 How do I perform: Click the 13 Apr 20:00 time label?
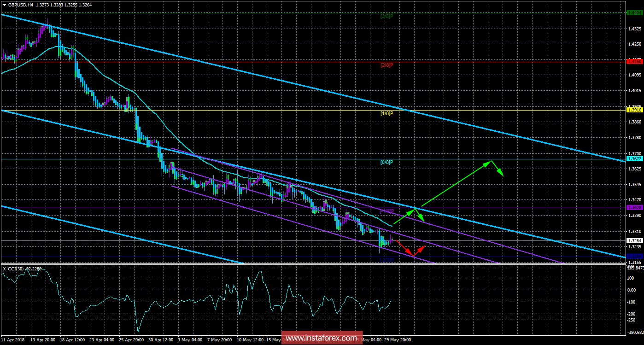(43, 340)
